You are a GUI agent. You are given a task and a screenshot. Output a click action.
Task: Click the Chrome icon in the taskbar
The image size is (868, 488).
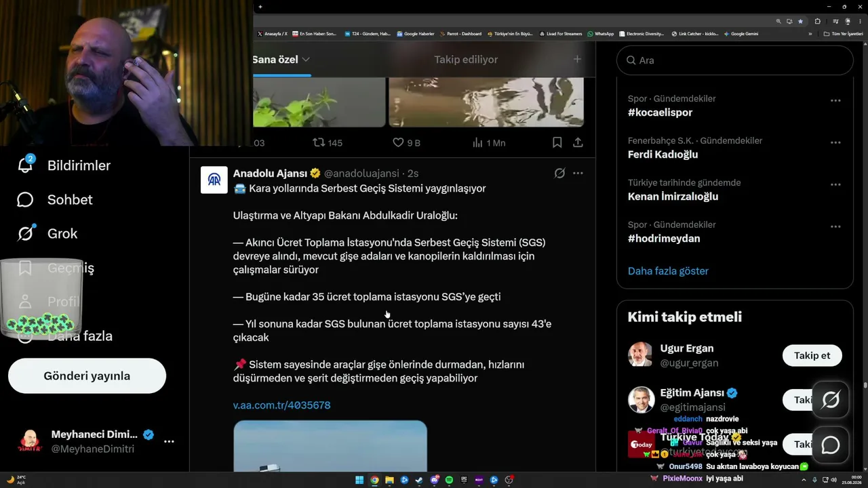[x=374, y=480]
